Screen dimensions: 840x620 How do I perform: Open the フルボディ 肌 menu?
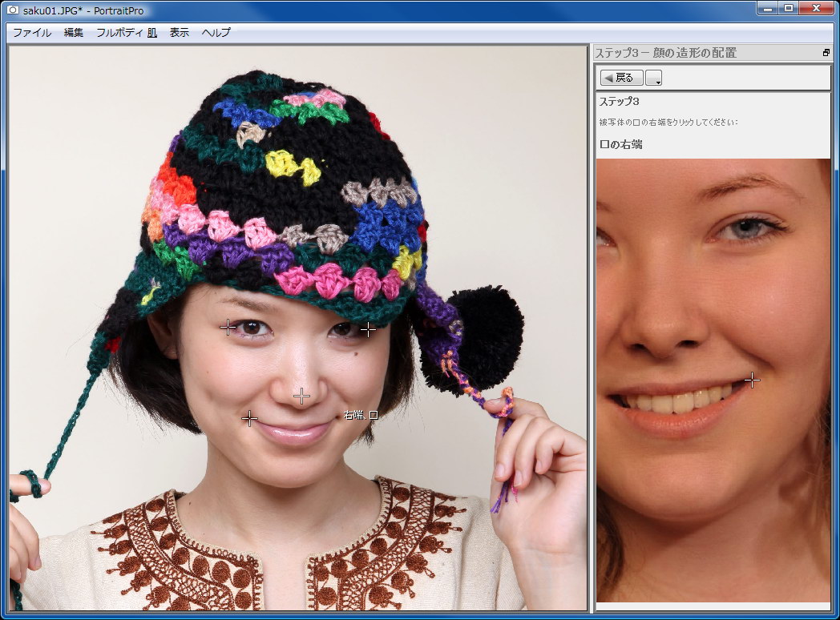pos(127,33)
